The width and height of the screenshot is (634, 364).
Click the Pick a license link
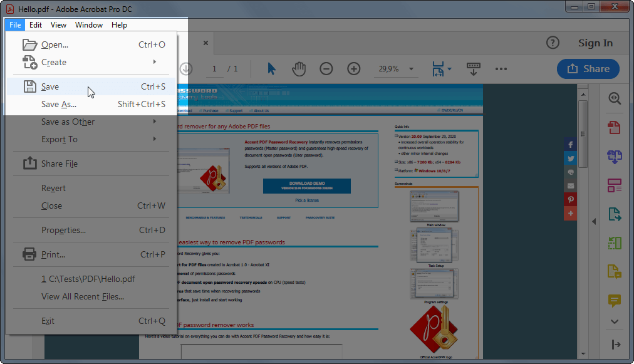point(307,200)
